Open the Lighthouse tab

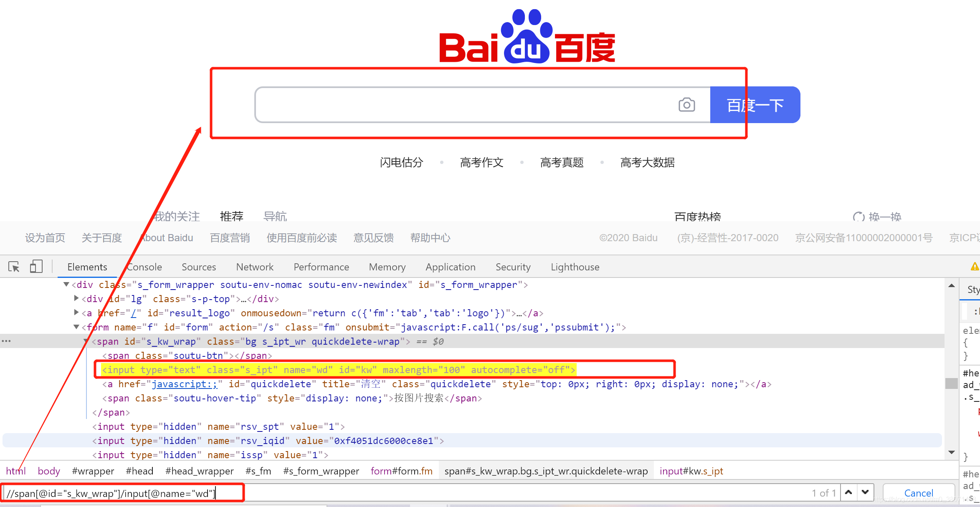tap(575, 267)
